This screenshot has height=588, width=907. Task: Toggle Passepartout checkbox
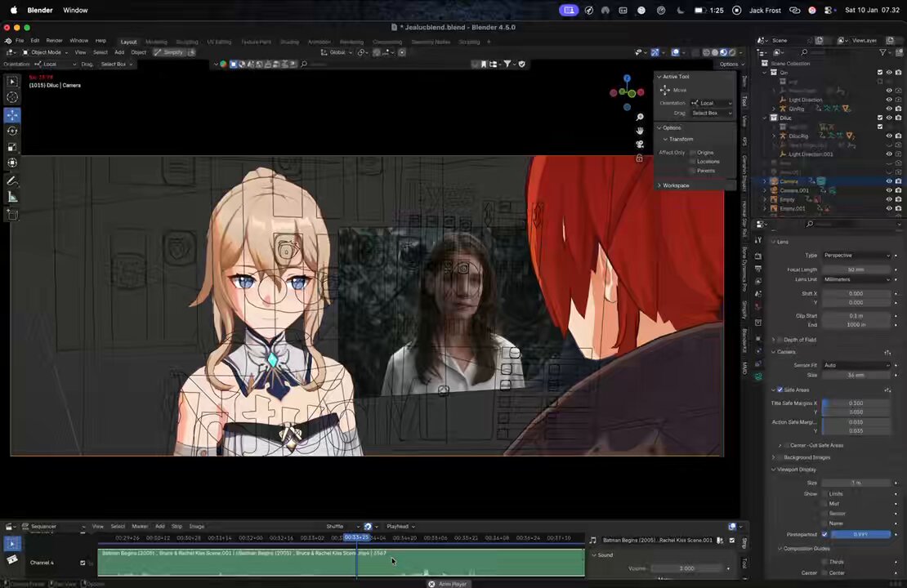pyautogui.click(x=824, y=534)
